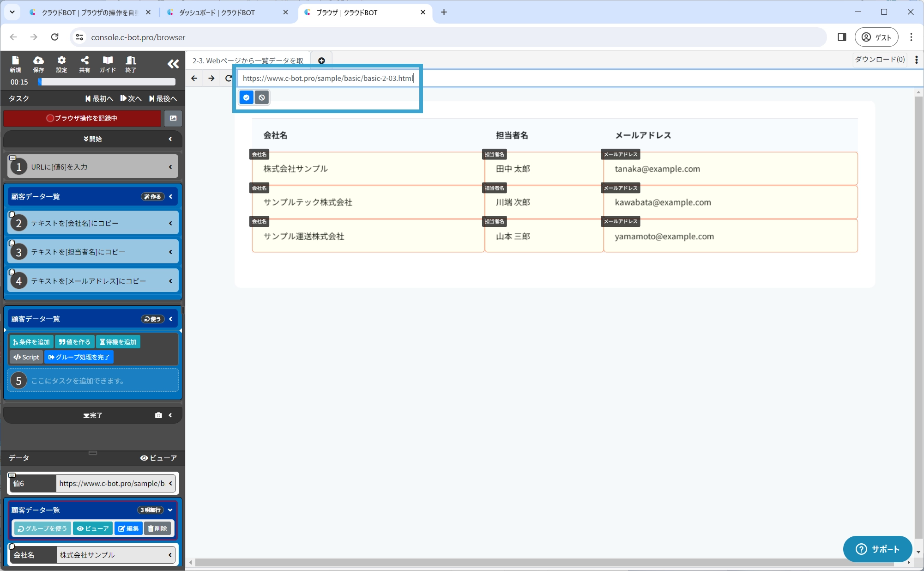Collapse sidebar with double-chevron icon
Screen dimensions: 924x571
coord(173,64)
